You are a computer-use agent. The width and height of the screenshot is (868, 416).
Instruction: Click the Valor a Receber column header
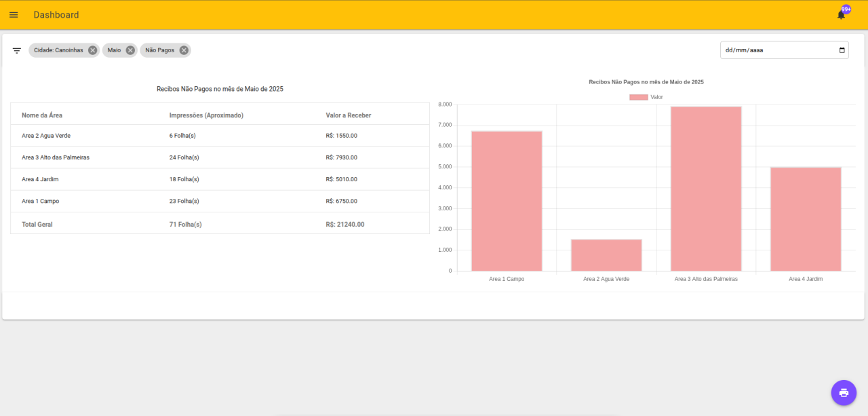(348, 115)
